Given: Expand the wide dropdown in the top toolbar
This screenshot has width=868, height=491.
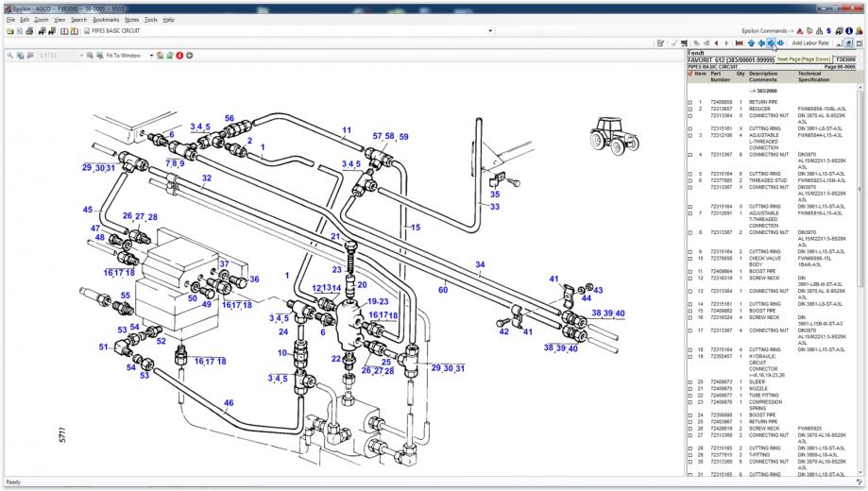Looking at the screenshot, I should (490, 30).
